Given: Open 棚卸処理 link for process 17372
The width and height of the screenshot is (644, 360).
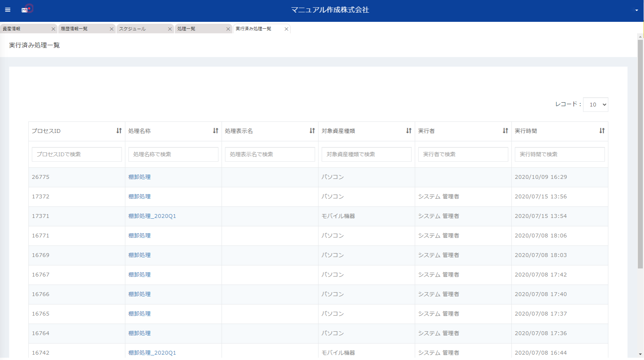Looking at the screenshot, I should coord(139,196).
